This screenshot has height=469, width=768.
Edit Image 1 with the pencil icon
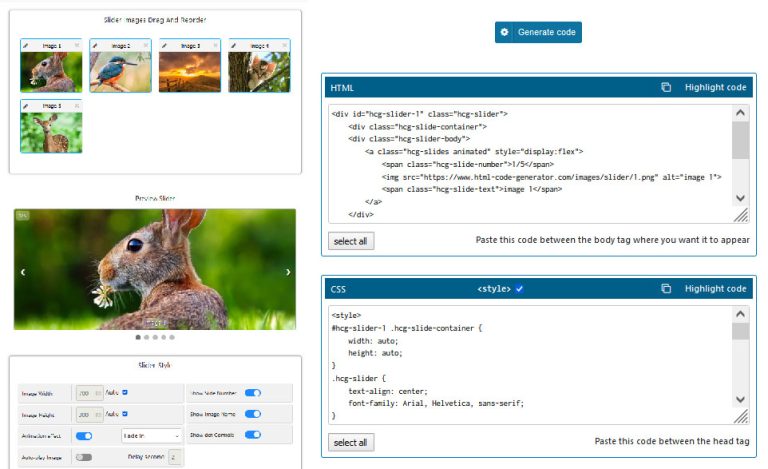pyautogui.click(x=25, y=46)
